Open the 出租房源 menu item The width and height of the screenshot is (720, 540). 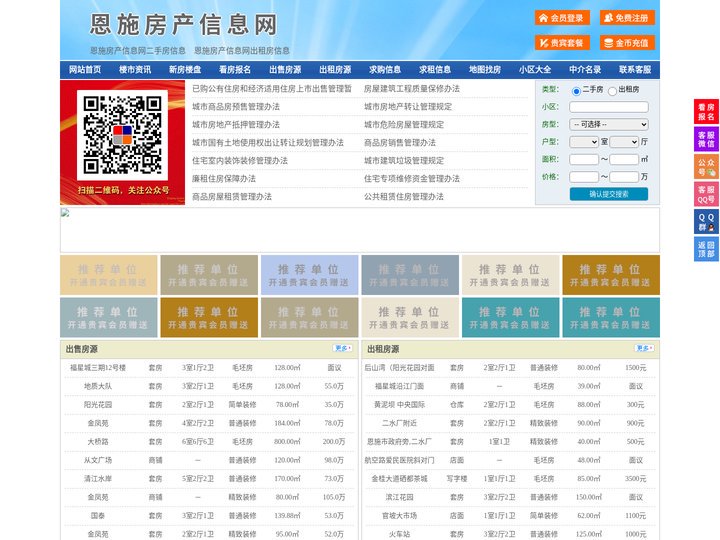[335, 70]
